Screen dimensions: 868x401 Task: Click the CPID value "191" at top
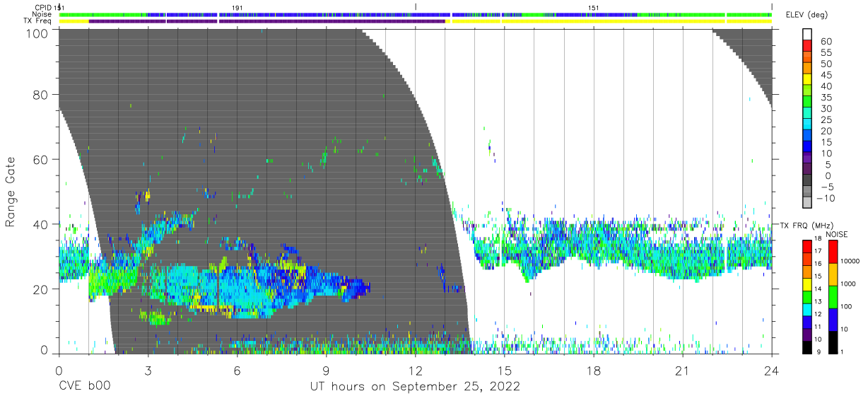pyautogui.click(x=237, y=7)
